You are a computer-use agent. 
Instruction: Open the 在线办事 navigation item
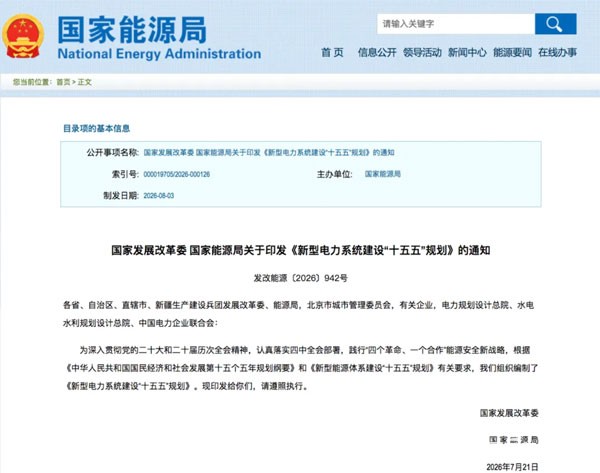(x=558, y=52)
